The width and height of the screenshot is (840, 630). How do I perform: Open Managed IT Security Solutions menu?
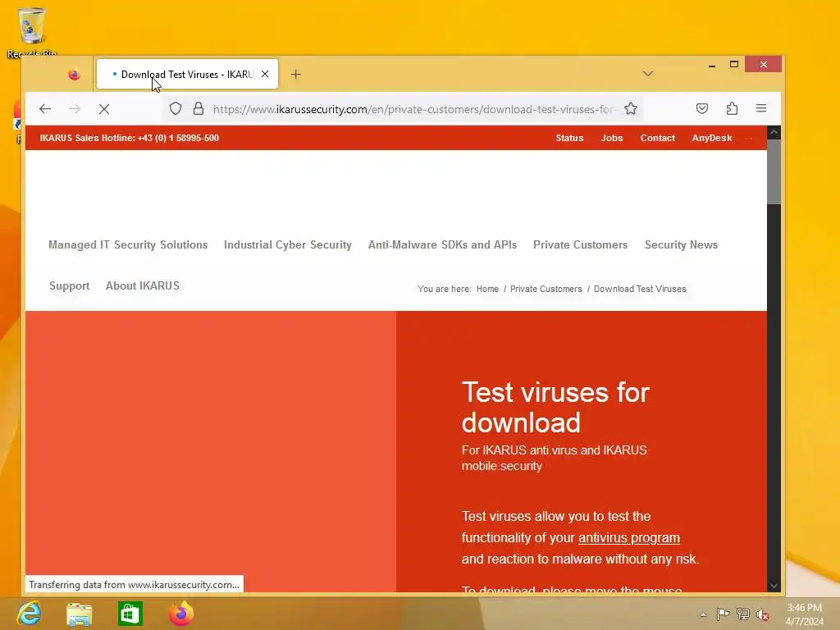128,244
